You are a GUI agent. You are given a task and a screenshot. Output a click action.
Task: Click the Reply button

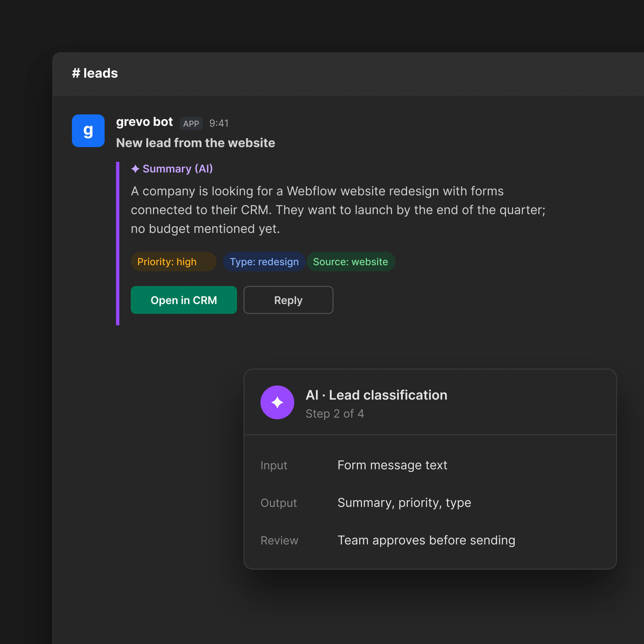coord(288,300)
